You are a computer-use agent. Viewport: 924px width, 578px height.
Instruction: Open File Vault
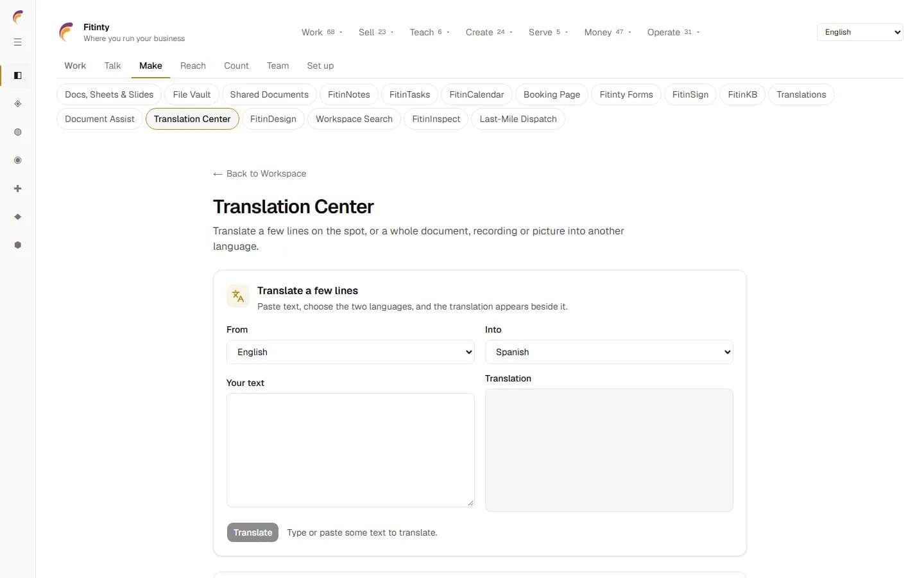192,94
